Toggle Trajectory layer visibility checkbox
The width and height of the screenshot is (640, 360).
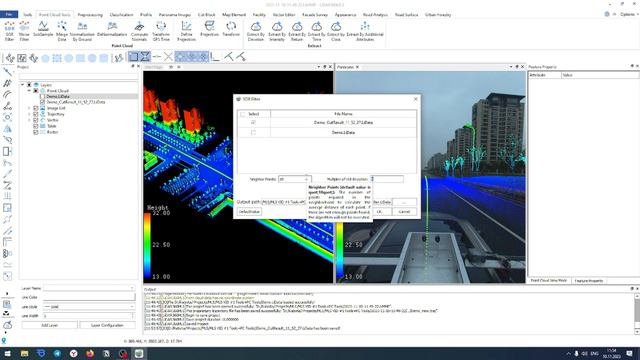(x=36, y=114)
